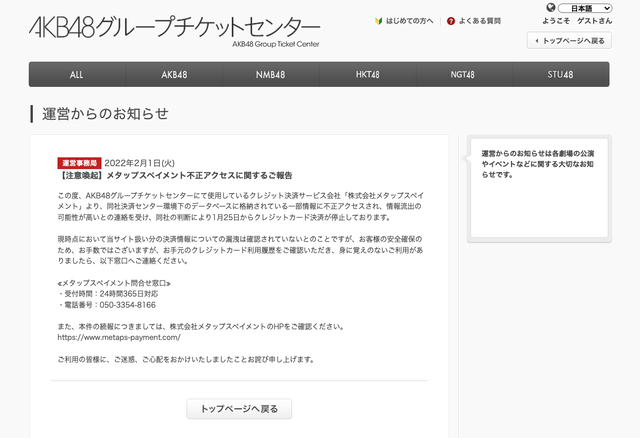The height and width of the screenshot is (438, 640).
Task: Click the red question mark icon
Action: click(451, 21)
